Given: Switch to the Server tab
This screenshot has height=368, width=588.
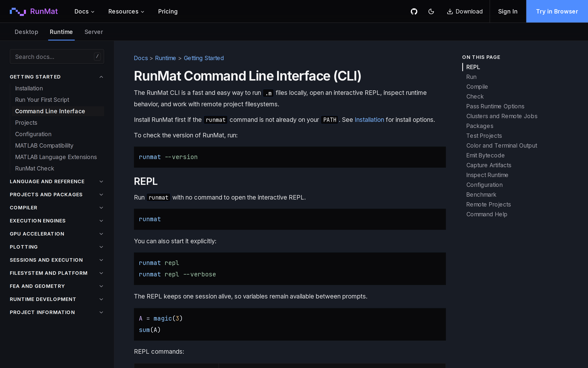Looking at the screenshot, I should 94,32.
